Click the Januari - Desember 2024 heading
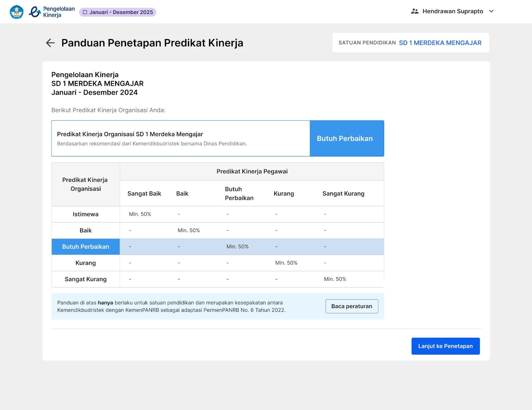 click(x=94, y=93)
